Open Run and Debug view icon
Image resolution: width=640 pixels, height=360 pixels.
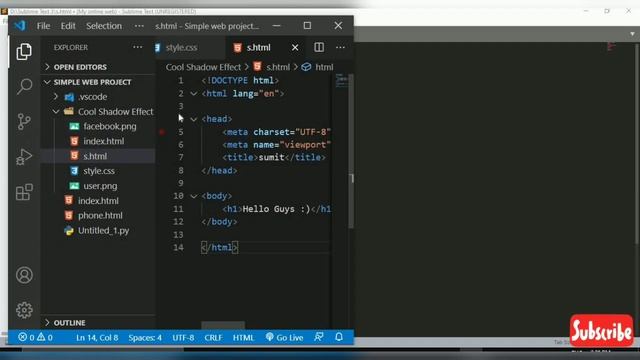click(x=24, y=157)
